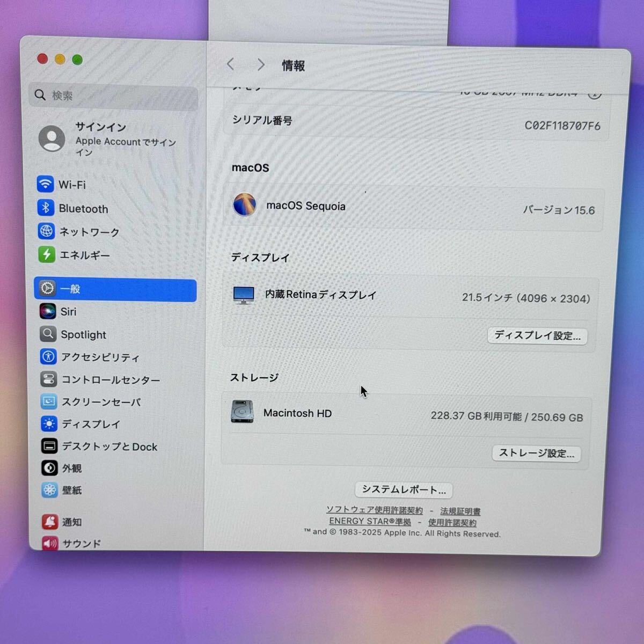Open the デスクトップとDock icon
644x644 pixels.
[x=49, y=445]
